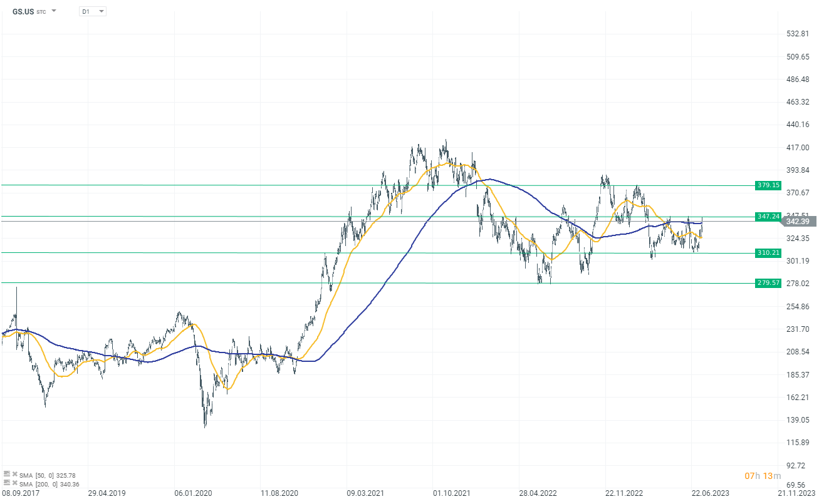The height and width of the screenshot is (504, 824).
Task: Open settings icon for SMA 200 indicator
Action: (7, 483)
